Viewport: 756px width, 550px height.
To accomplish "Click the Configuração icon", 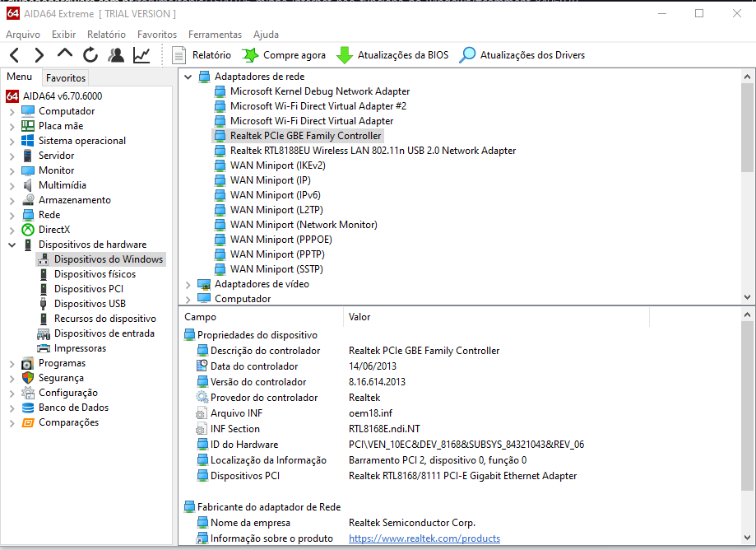I will [x=28, y=393].
